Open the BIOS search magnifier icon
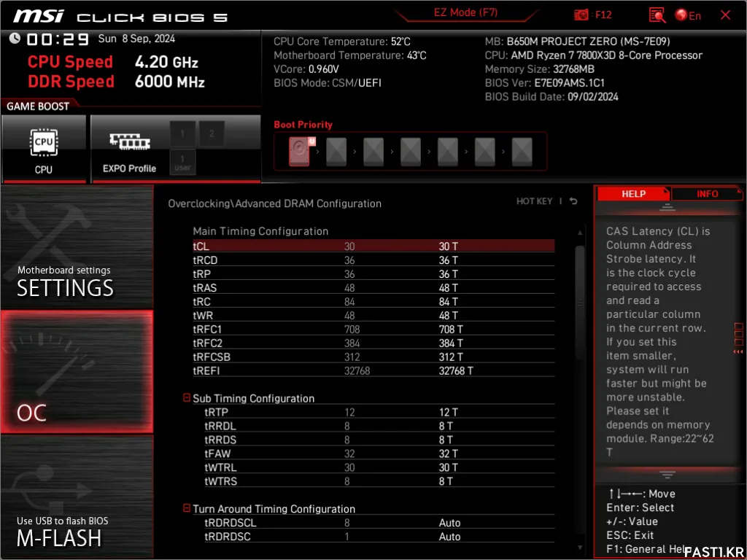This screenshot has width=747, height=560. (657, 15)
